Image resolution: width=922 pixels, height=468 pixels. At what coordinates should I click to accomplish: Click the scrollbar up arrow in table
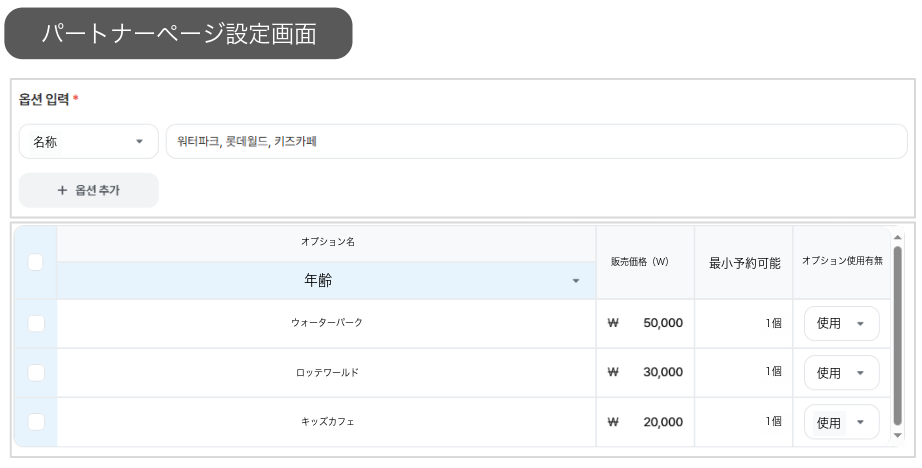pos(897,238)
